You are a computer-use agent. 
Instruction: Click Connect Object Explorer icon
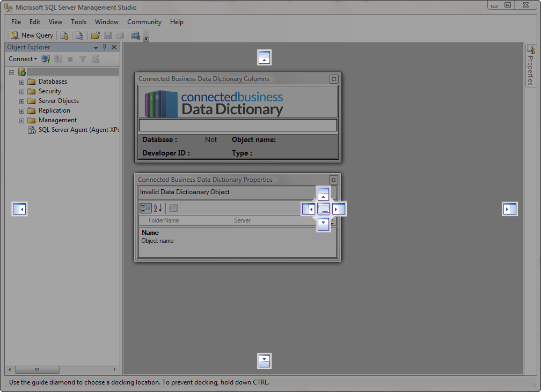[x=46, y=59]
